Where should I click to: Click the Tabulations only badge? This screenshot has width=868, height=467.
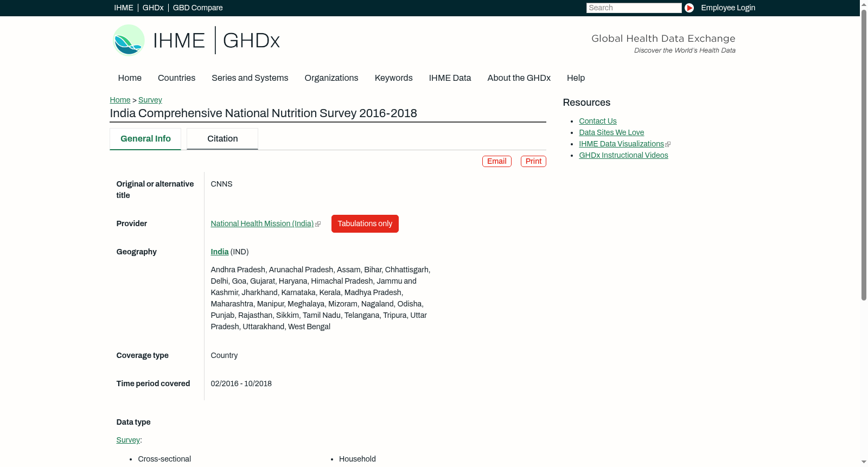click(365, 223)
